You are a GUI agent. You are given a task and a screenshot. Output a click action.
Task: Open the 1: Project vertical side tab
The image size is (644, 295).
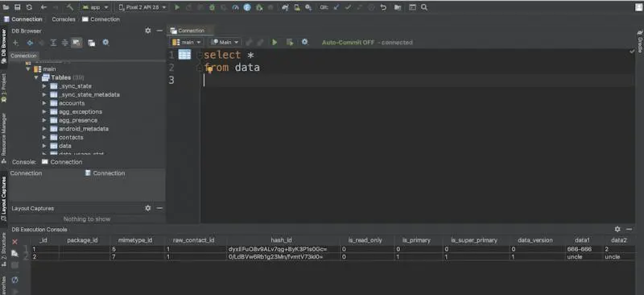4,88
